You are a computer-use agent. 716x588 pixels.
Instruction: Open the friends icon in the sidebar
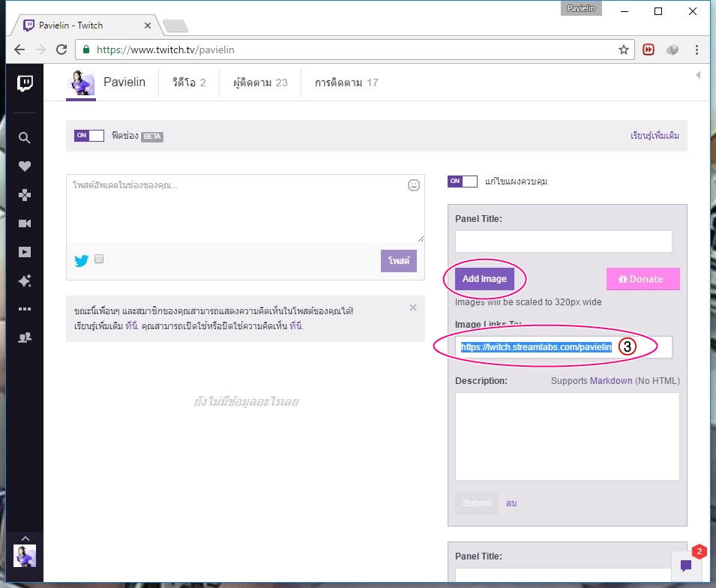point(25,337)
